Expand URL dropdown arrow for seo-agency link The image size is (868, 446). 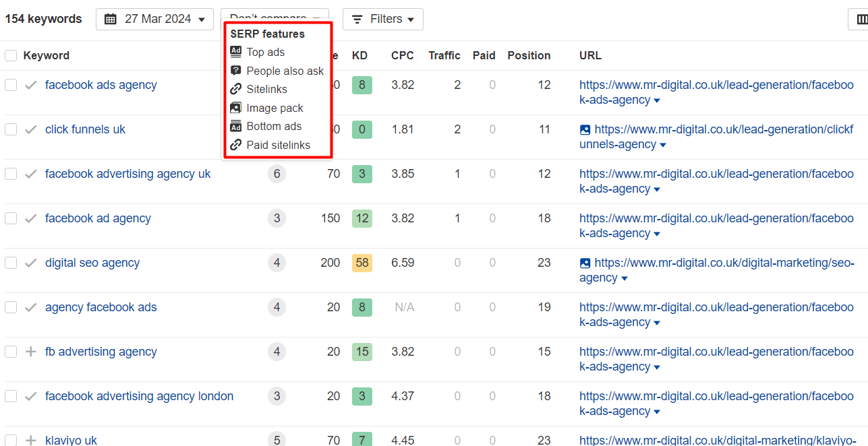coord(625,278)
